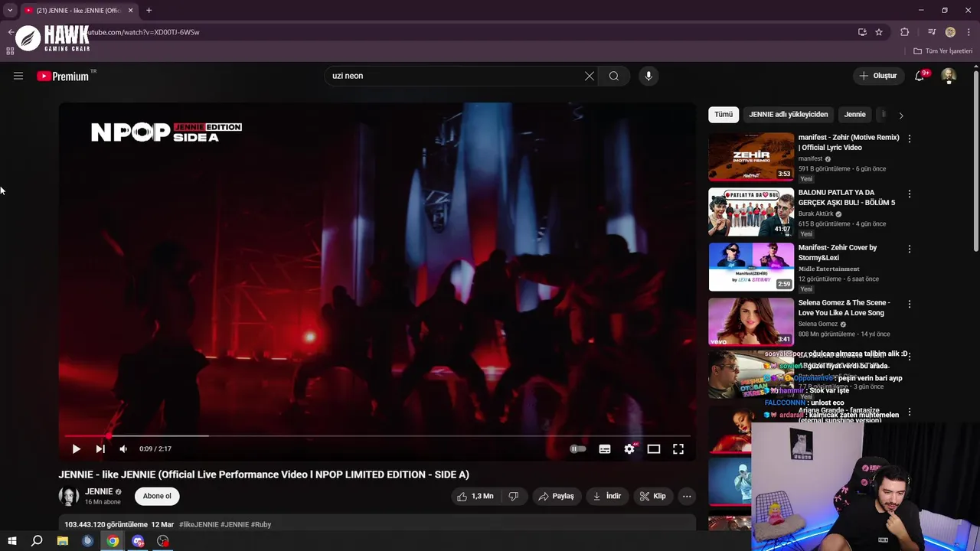The height and width of the screenshot is (551, 980).
Task: Like the video (1,3 Mn)
Action: 475,496
